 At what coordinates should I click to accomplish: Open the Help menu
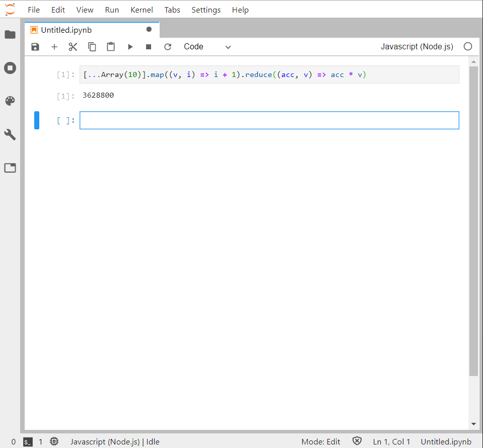pos(240,10)
